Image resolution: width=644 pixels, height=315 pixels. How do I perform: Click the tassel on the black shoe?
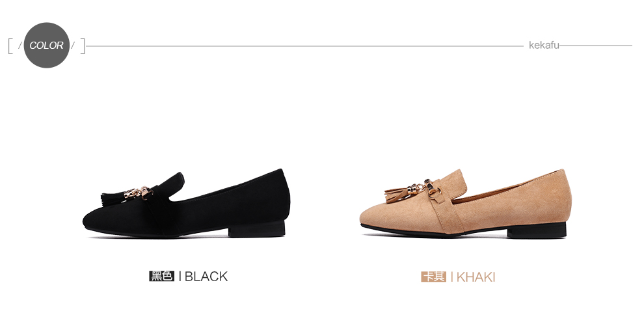pos(112,199)
